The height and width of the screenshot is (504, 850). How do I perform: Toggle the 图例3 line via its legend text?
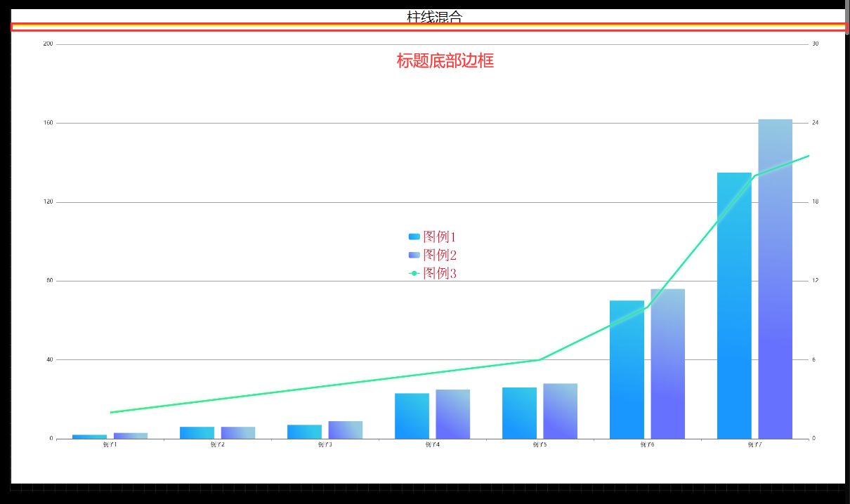click(x=440, y=273)
